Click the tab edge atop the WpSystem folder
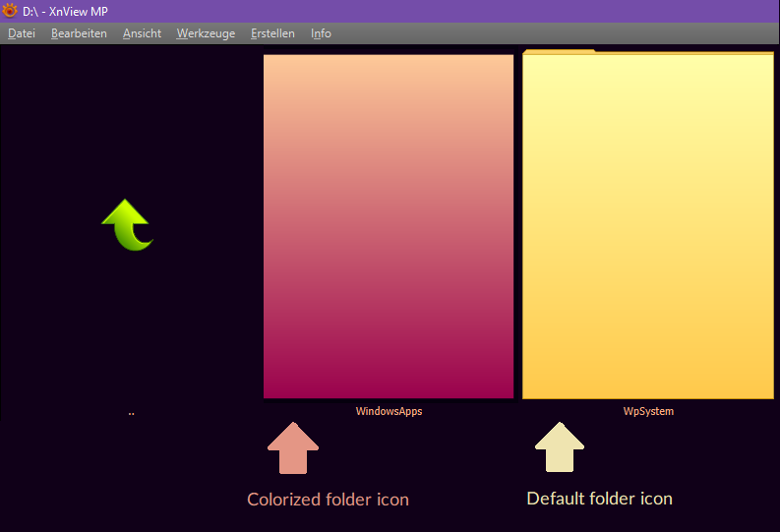 pyautogui.click(x=559, y=51)
